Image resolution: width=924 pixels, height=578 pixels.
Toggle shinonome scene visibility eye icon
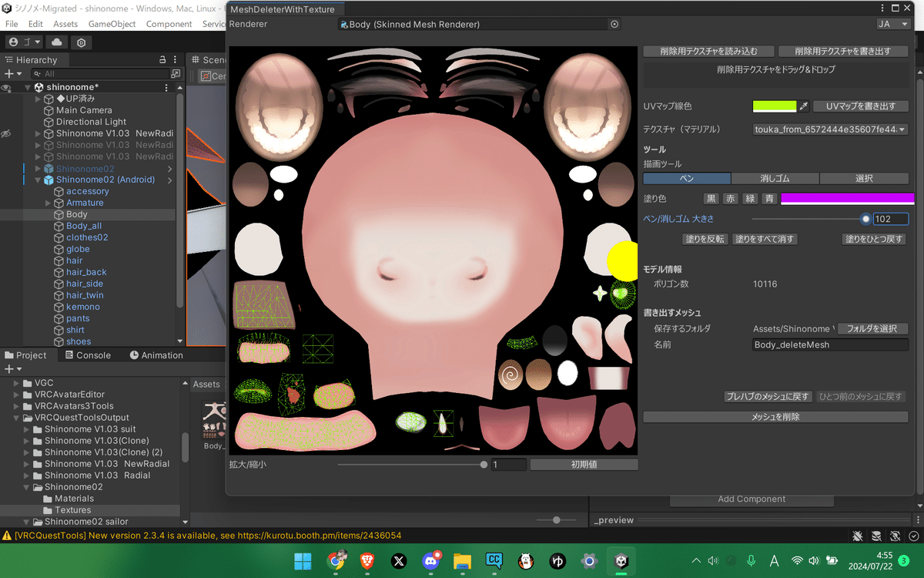pos(6,88)
